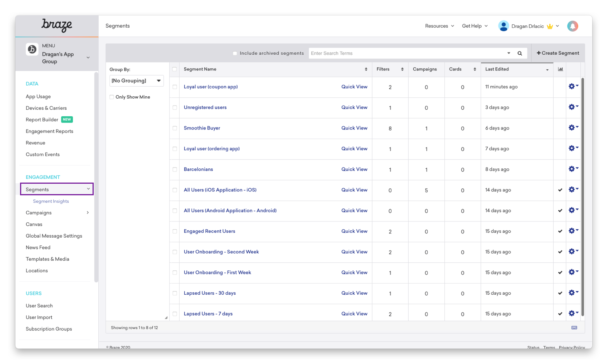Open the Resources dropdown
This screenshot has width=608, height=364.
440,26
